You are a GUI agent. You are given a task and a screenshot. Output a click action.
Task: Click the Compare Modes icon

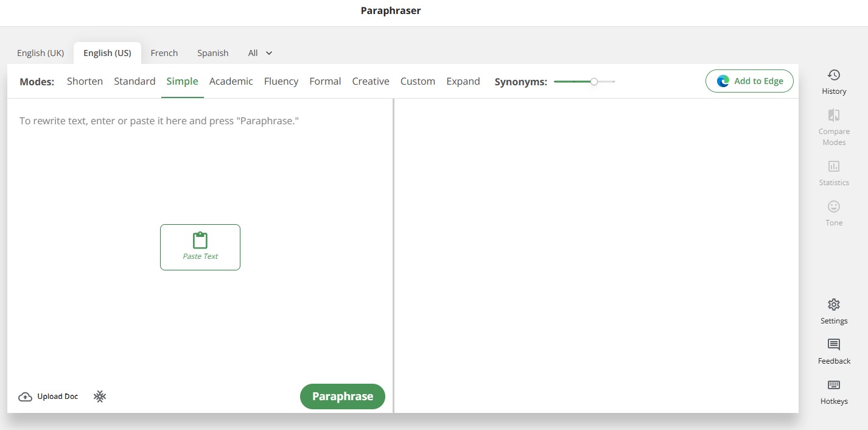coord(834,115)
